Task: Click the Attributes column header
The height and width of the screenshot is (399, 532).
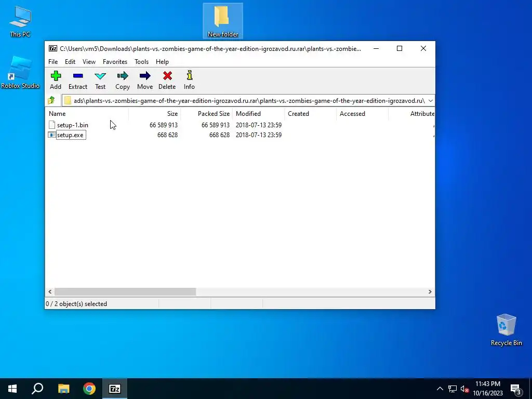Action: tap(411, 114)
